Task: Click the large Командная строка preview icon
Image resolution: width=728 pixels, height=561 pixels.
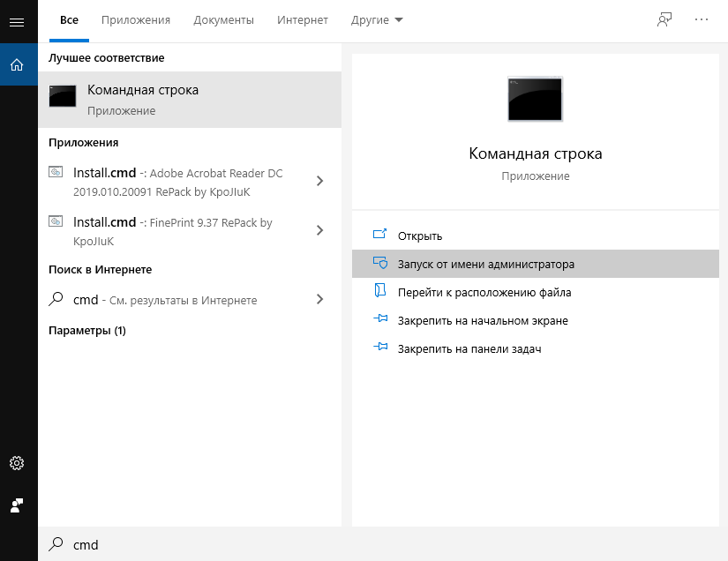Action: tap(535, 99)
